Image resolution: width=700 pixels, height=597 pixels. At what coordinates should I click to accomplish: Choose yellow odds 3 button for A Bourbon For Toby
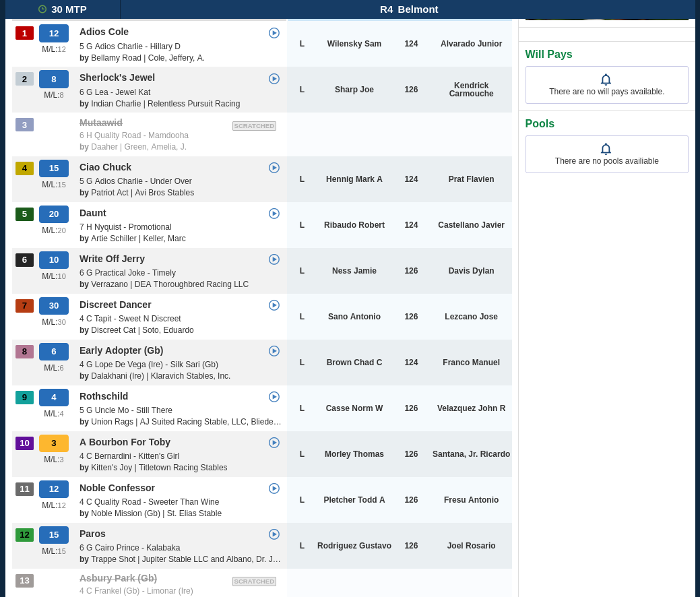(x=54, y=443)
